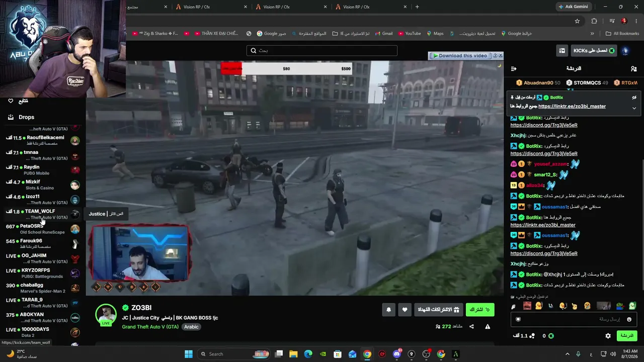Open OG_JAHIM live channel in sidebar
644x362 pixels.
43,258
